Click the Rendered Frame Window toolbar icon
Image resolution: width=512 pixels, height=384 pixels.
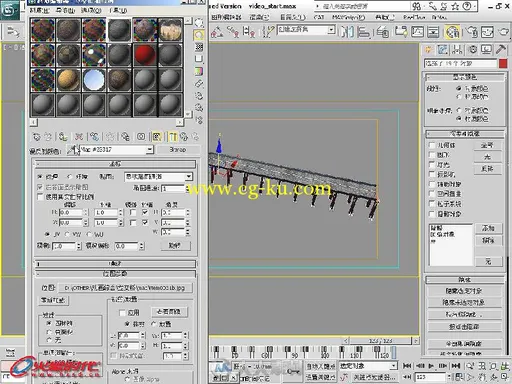(487, 32)
